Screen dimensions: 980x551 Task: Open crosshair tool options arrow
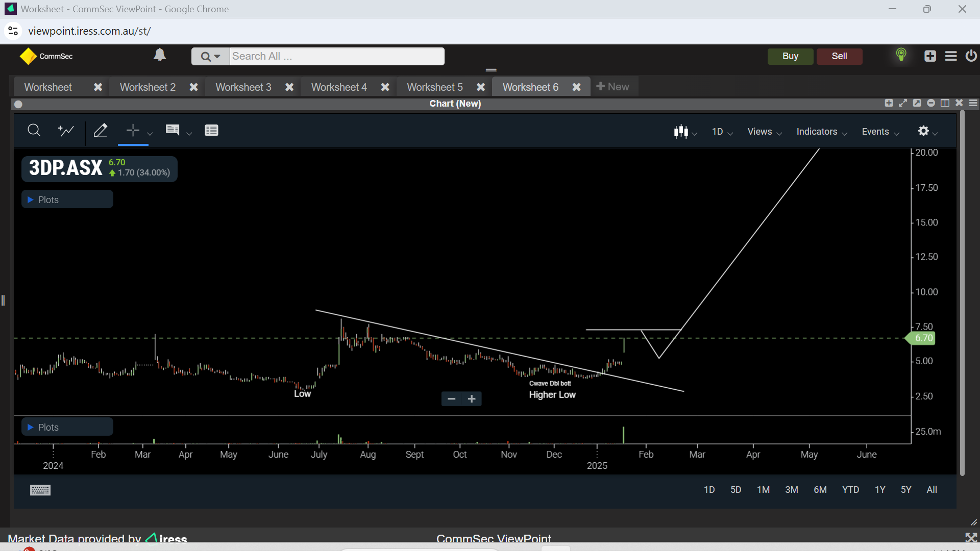pyautogui.click(x=150, y=134)
